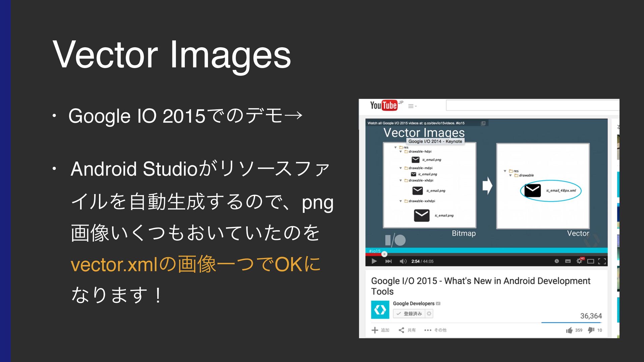Open the Google Developers channel link
This screenshot has width=644, height=362.
point(414,303)
